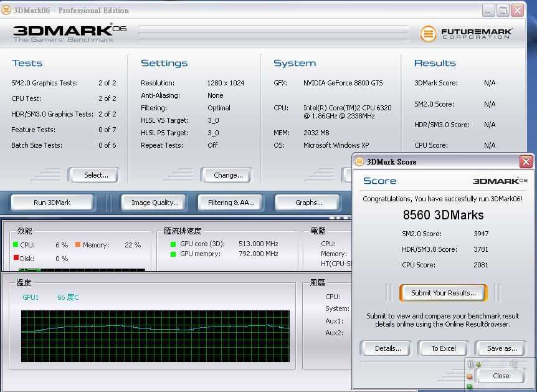537x392 pixels.
Task: Click the Futuremark orange logo icon
Action: click(428, 34)
